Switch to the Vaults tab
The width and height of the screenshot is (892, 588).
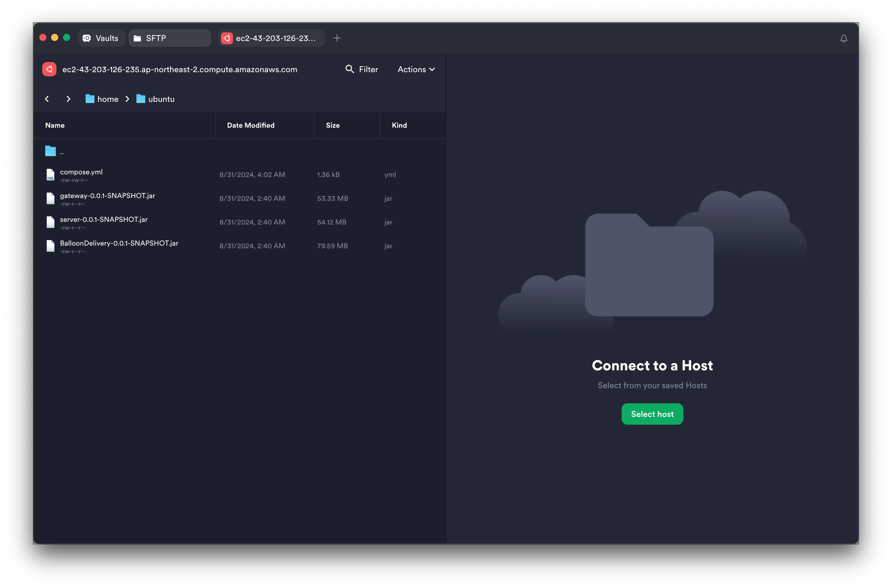tap(101, 38)
